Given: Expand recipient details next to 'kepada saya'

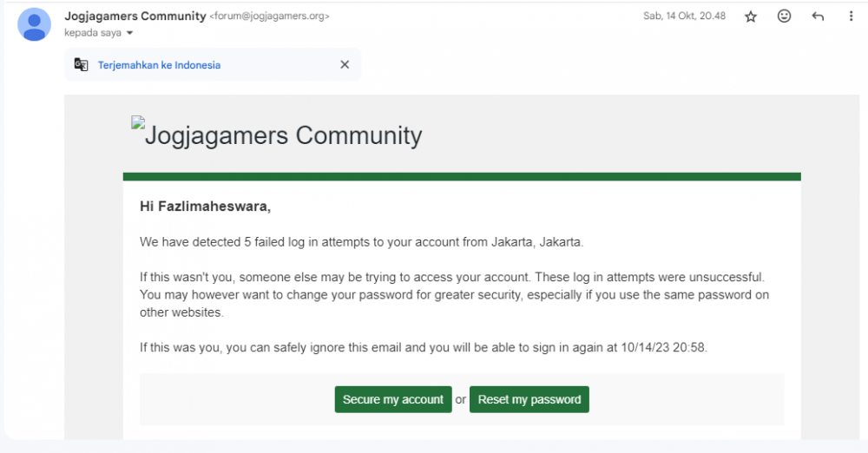Looking at the screenshot, I should pos(129,33).
